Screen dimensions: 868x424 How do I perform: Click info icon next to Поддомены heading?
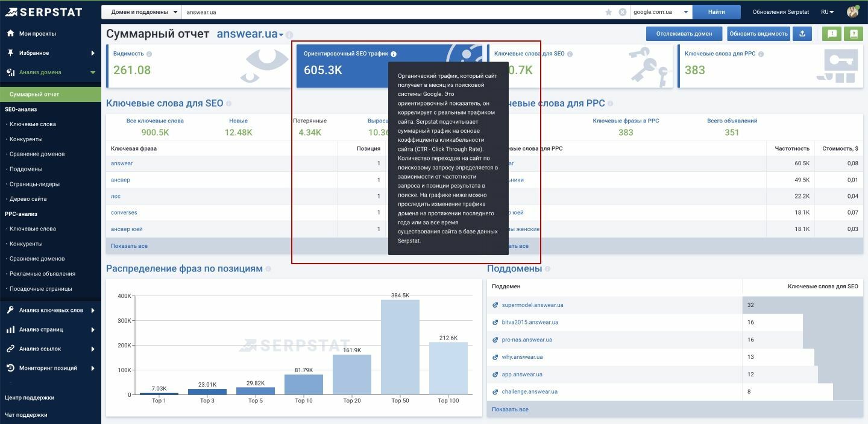tap(547, 269)
